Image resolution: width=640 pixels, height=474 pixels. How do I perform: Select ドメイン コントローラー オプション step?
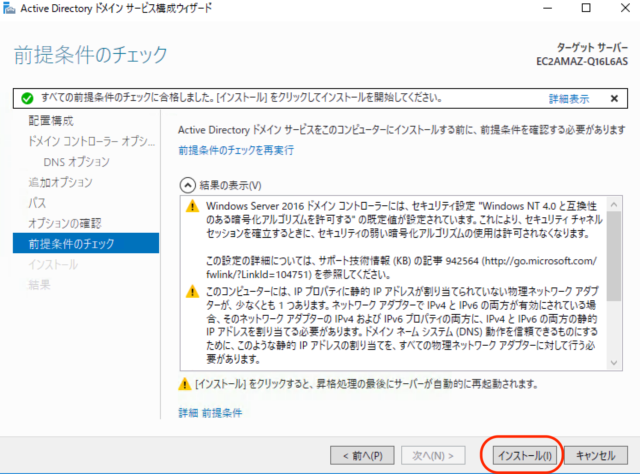[91, 141]
